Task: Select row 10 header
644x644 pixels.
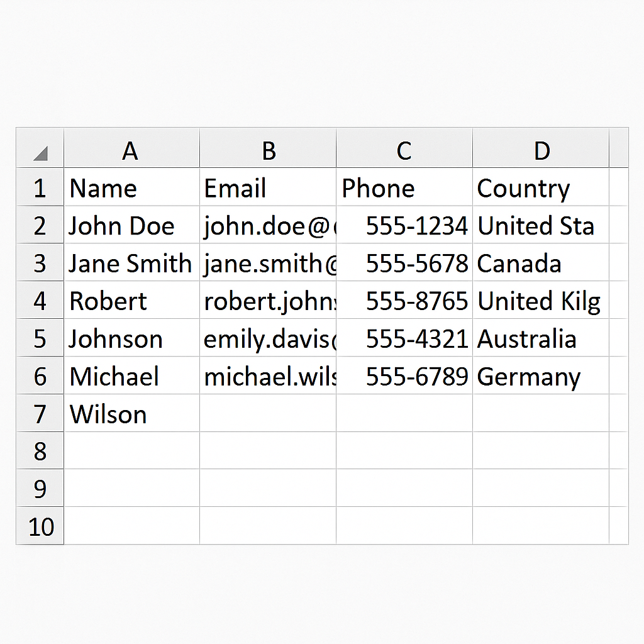Action: 40,526
